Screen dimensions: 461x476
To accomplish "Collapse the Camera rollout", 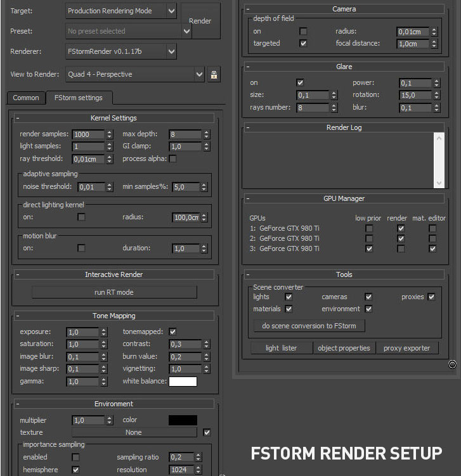I will point(248,9).
